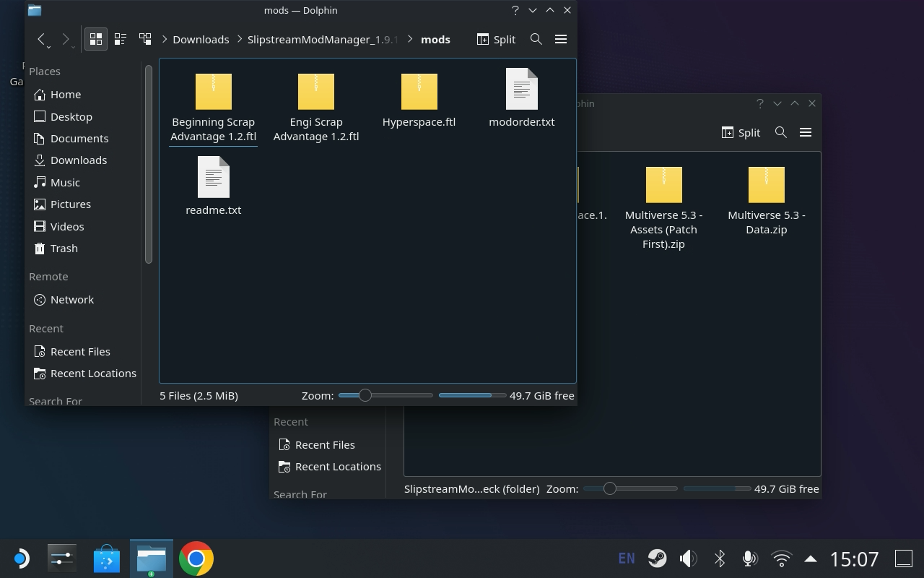Open search in background Dolphin window
Screen dimensions: 924x578
point(781,132)
